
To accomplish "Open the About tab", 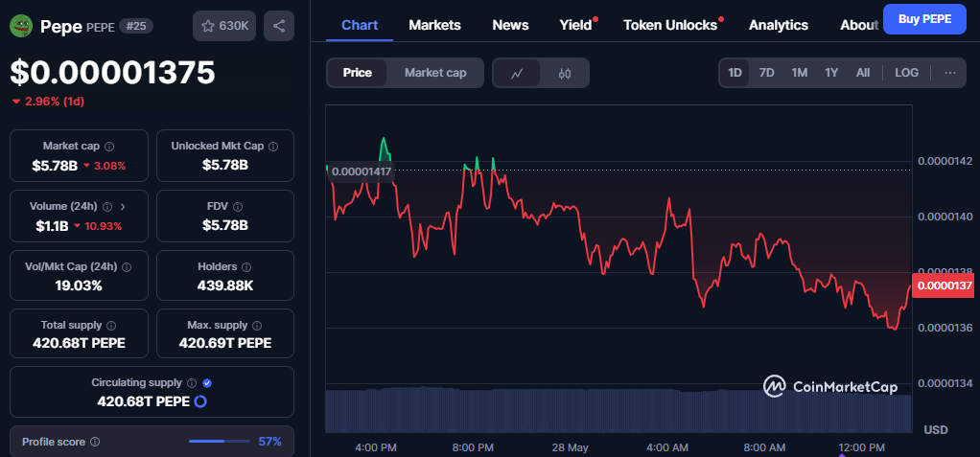I will (859, 25).
